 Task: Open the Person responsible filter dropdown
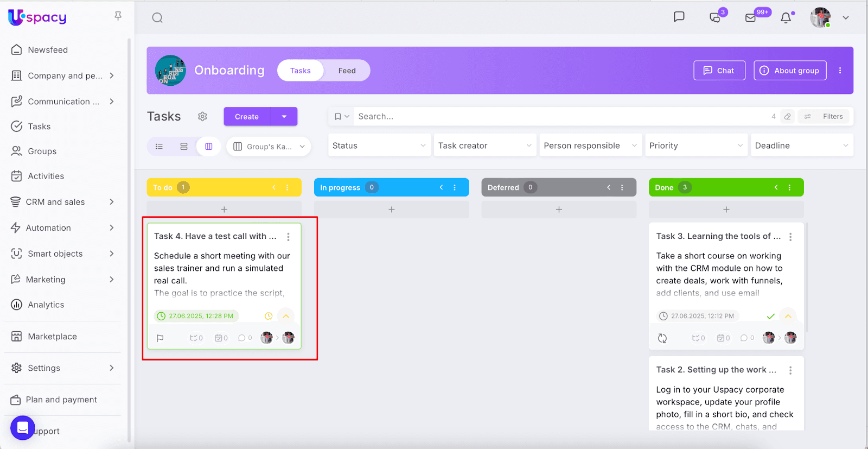[x=591, y=146]
